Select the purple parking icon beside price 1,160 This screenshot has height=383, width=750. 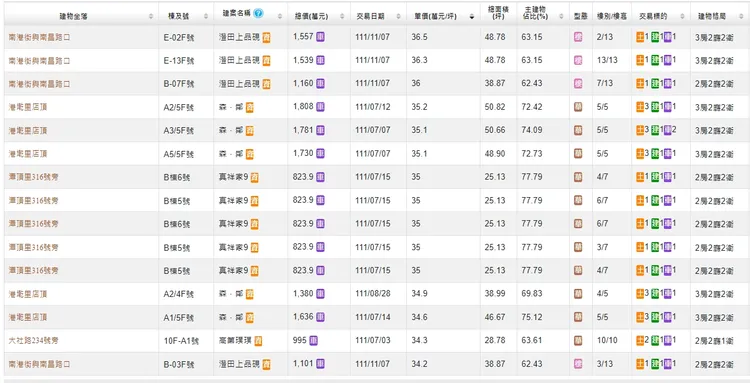pyautogui.click(x=320, y=83)
